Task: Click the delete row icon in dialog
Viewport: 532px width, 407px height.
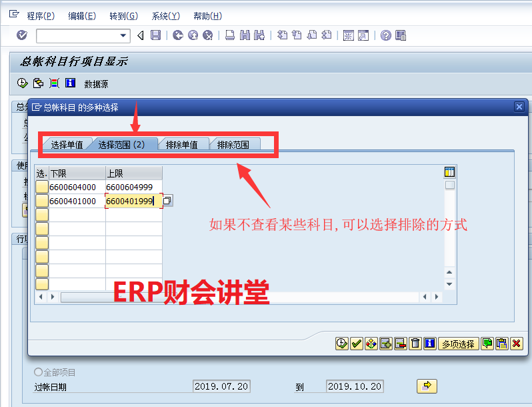Action: tap(400, 344)
